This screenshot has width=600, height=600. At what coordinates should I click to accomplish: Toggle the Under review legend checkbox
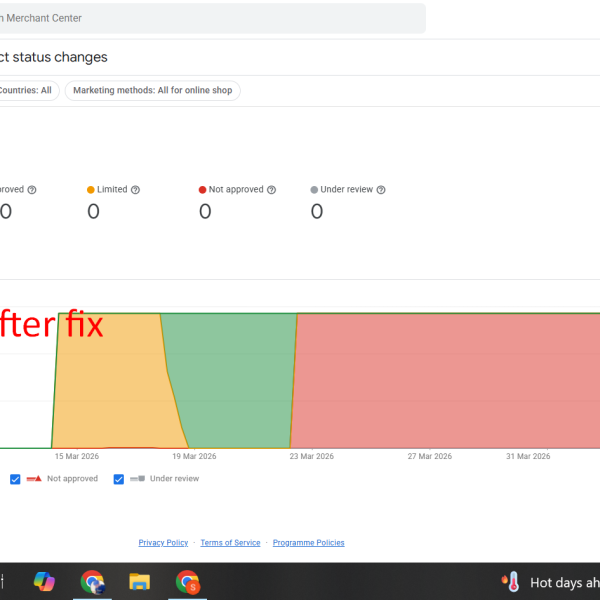coord(119,479)
